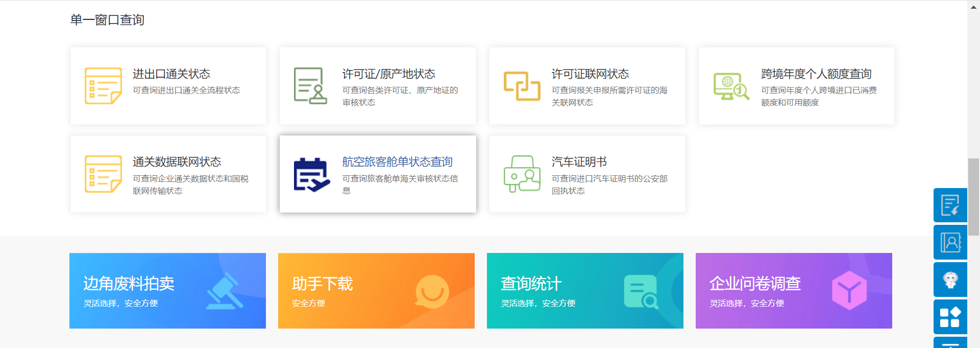Click the 单一窗口查询 section heading
The image size is (980, 348).
tap(107, 20)
